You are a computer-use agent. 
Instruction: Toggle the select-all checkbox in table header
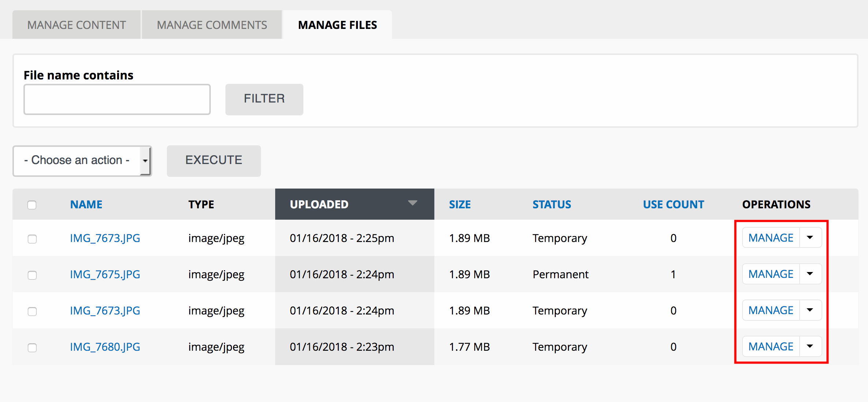tap(32, 205)
